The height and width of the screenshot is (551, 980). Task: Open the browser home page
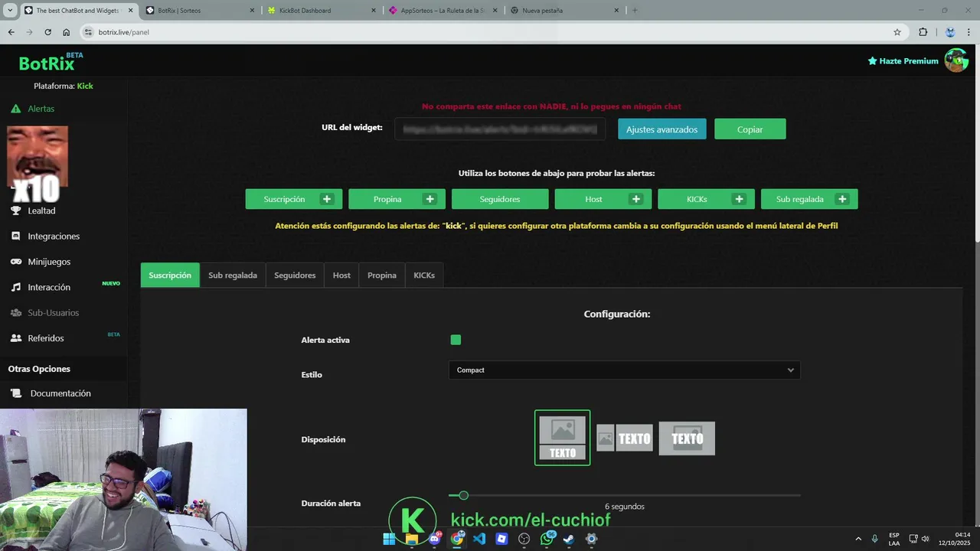pyautogui.click(x=67, y=32)
